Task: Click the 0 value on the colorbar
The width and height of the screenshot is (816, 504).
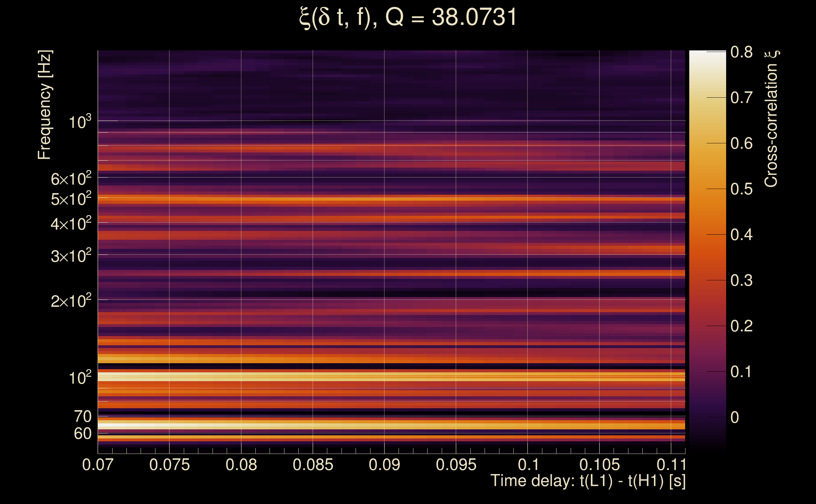Action: (x=735, y=417)
